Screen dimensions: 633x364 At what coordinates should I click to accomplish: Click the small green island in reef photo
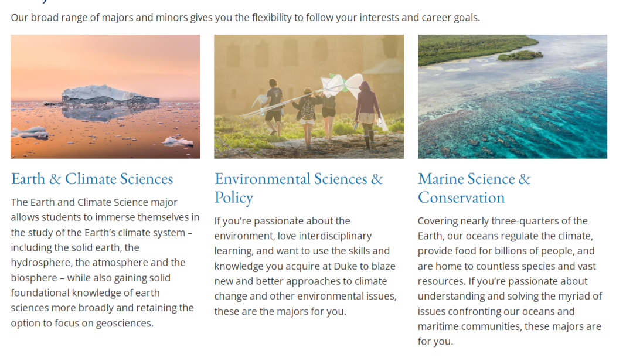(x=520, y=56)
